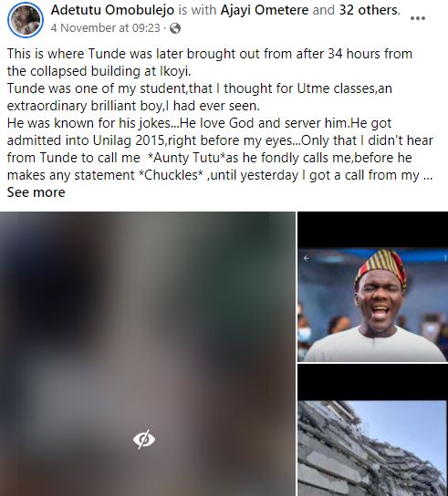Open the collapsed building rubble photo

pyautogui.click(x=372, y=449)
